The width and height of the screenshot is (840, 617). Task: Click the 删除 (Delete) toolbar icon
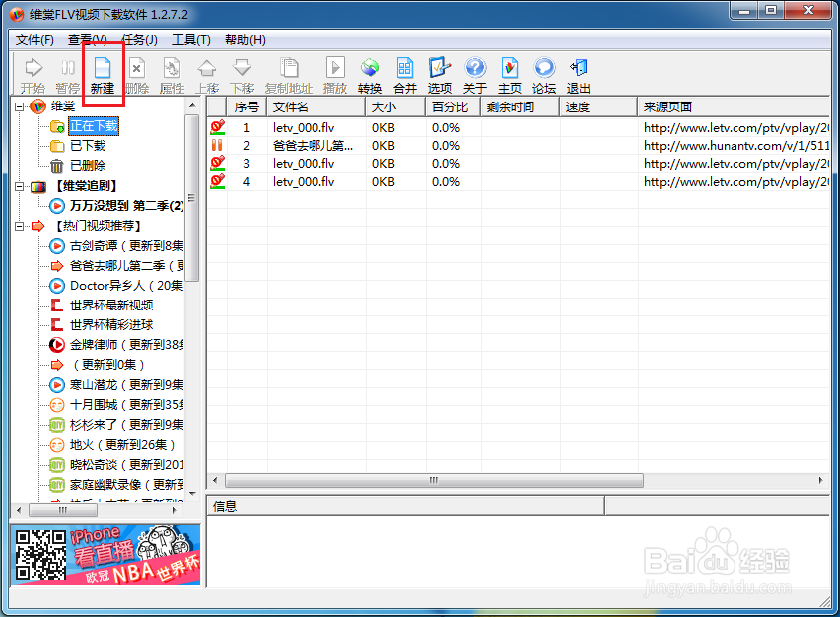click(x=137, y=75)
